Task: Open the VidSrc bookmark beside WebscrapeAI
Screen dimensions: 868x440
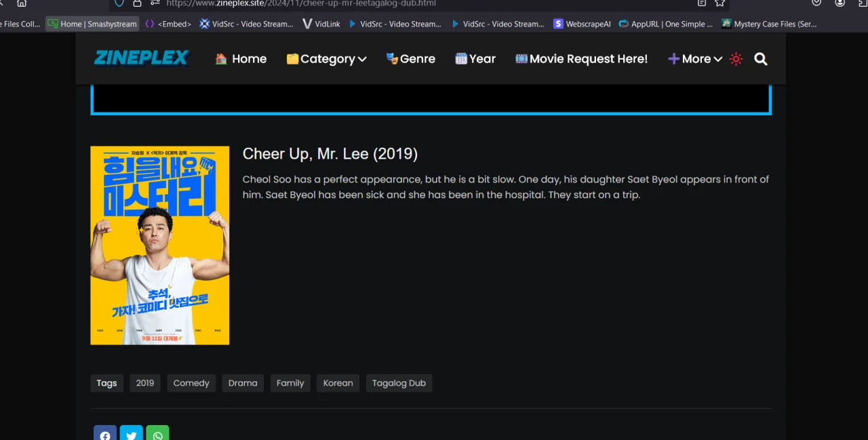Action: (498, 24)
